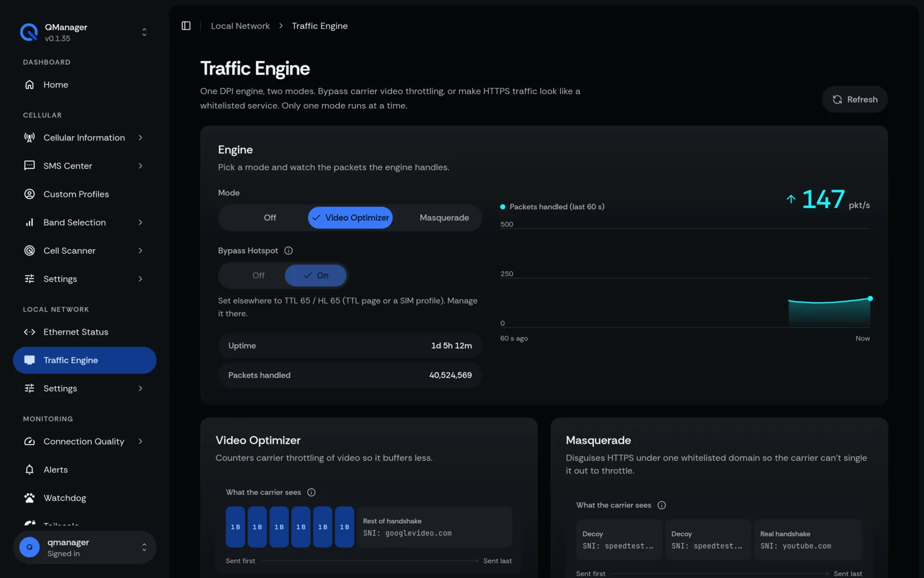Open Watchdog page
The width and height of the screenshot is (924, 578).
tap(84, 498)
